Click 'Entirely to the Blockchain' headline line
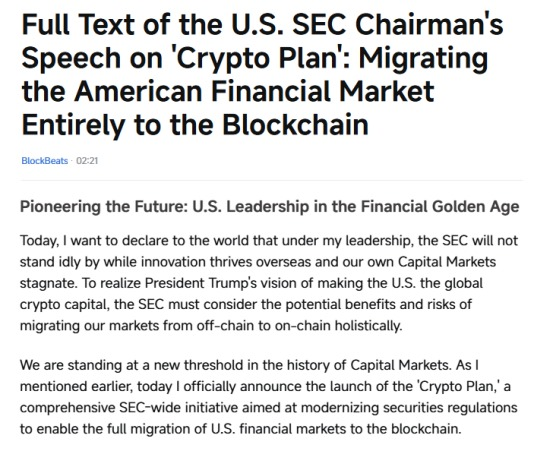The height and width of the screenshot is (452, 554). pyautogui.click(x=195, y=124)
